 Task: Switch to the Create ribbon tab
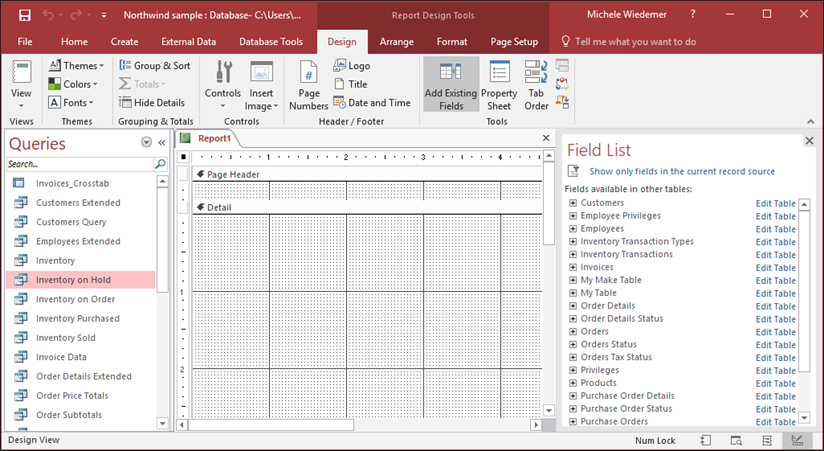pyautogui.click(x=125, y=42)
